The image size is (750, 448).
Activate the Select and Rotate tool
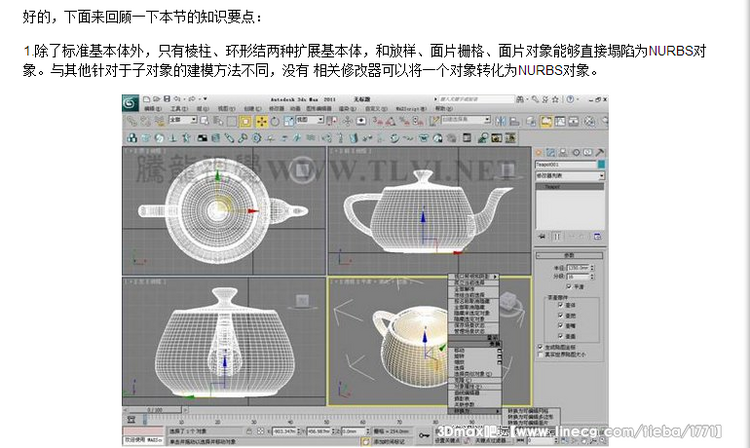point(275,121)
